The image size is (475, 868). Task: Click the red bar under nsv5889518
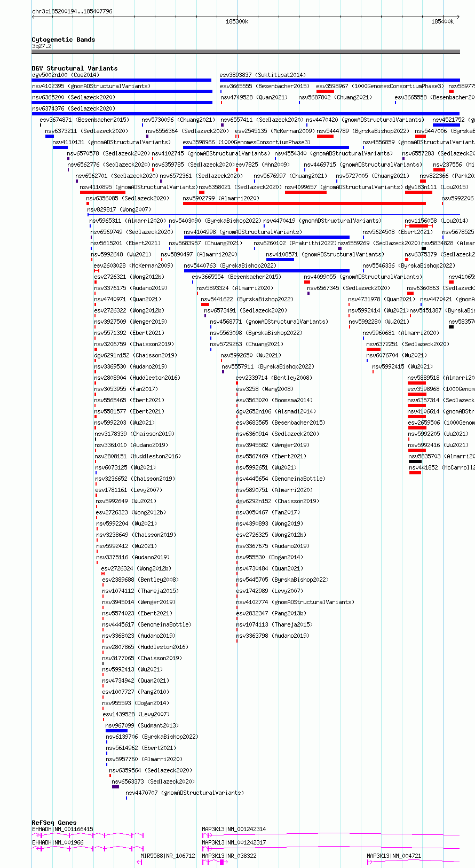click(x=417, y=383)
